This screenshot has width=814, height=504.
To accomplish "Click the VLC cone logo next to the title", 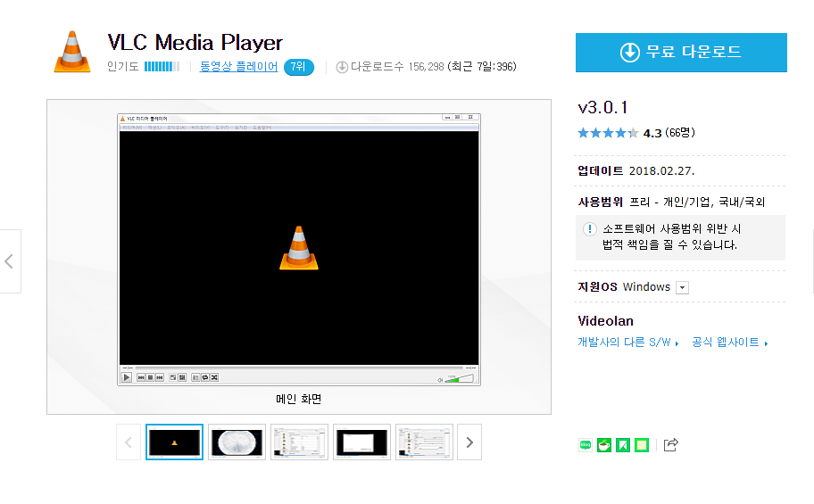I will tap(72, 52).
